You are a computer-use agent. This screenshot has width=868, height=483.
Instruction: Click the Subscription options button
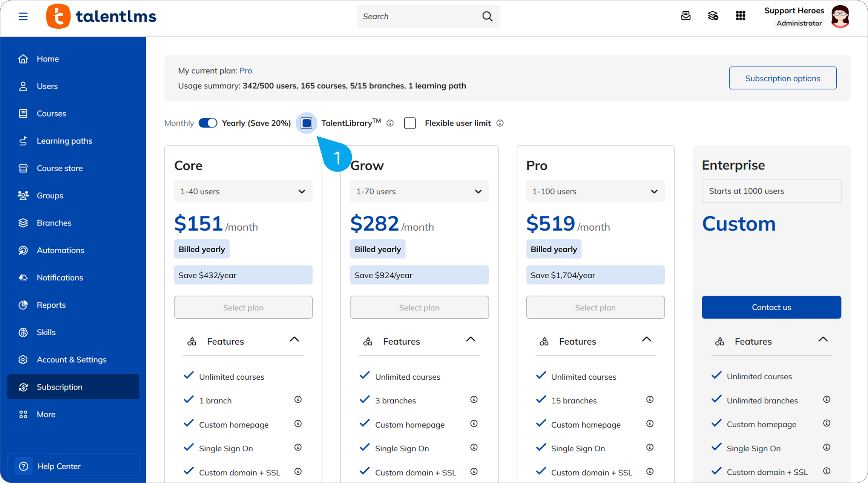pos(783,78)
